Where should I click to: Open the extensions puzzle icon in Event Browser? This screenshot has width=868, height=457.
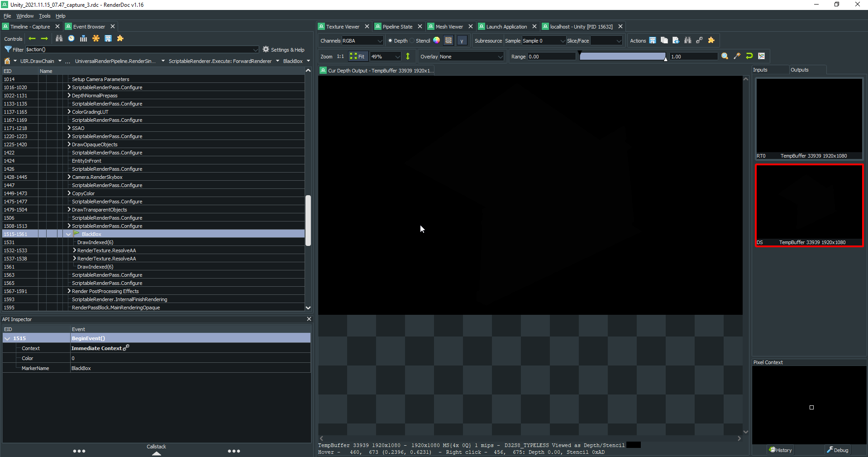point(120,38)
